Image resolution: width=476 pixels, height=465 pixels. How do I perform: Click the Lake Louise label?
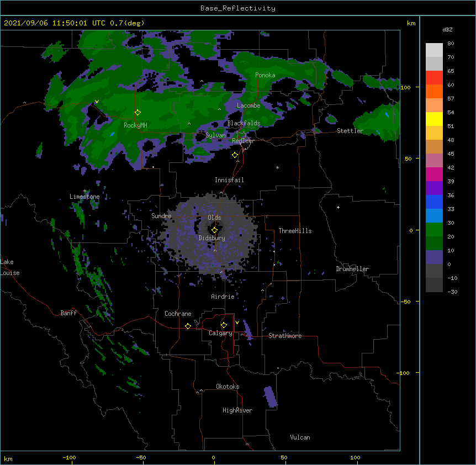pos(10,267)
